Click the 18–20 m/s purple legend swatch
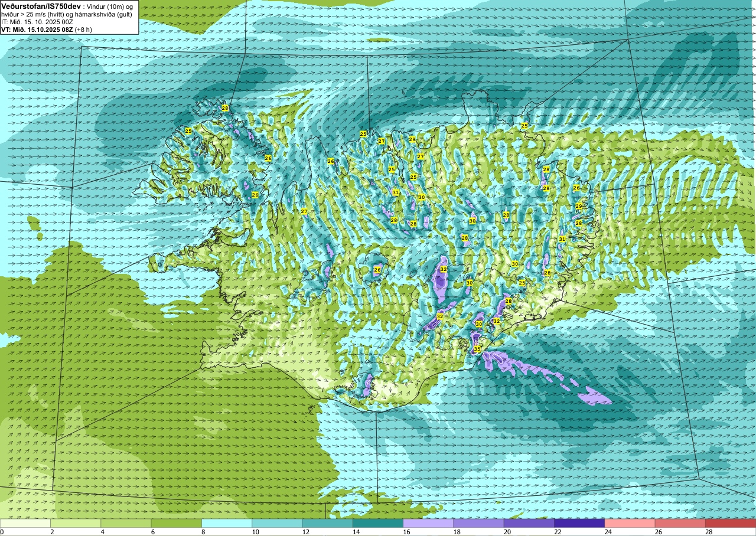The image size is (756, 536). click(x=478, y=523)
